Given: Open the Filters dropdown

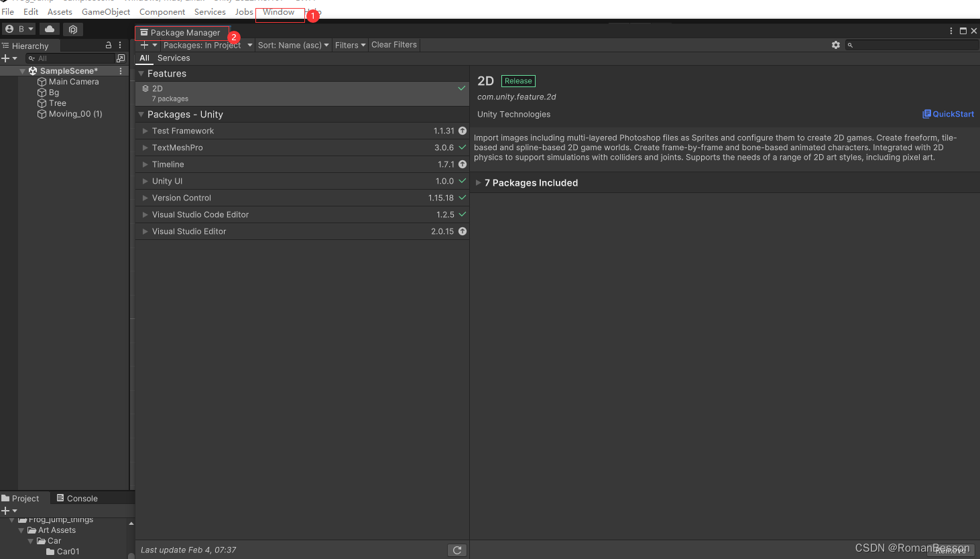Looking at the screenshot, I should click(351, 45).
